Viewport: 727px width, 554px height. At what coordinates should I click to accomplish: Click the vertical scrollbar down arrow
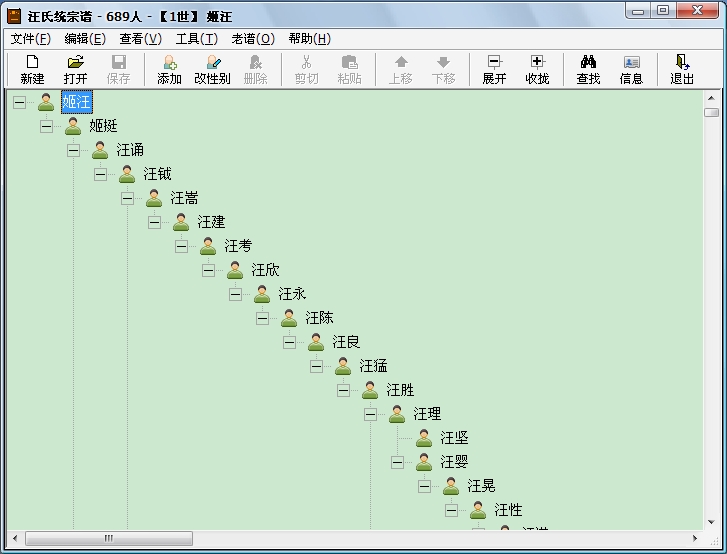[x=711, y=521]
